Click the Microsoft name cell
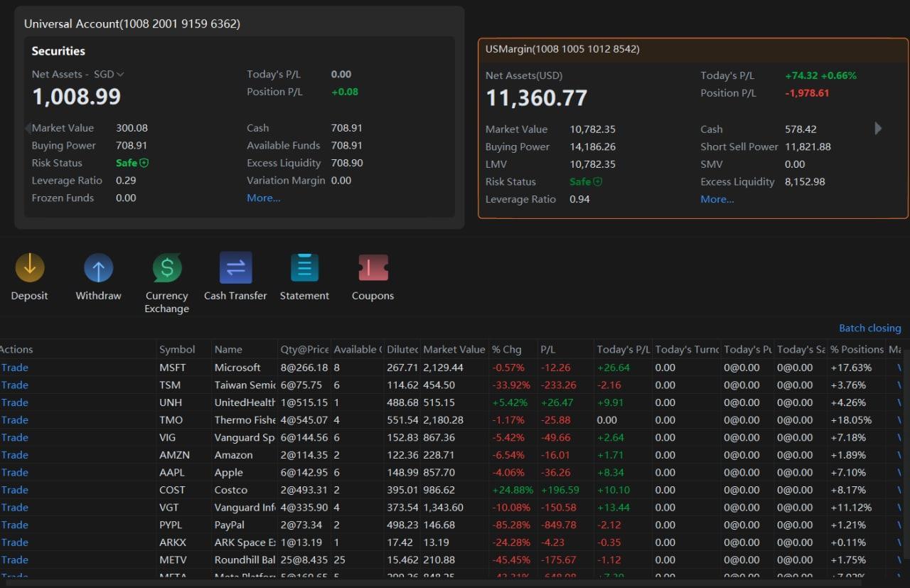 tap(237, 368)
